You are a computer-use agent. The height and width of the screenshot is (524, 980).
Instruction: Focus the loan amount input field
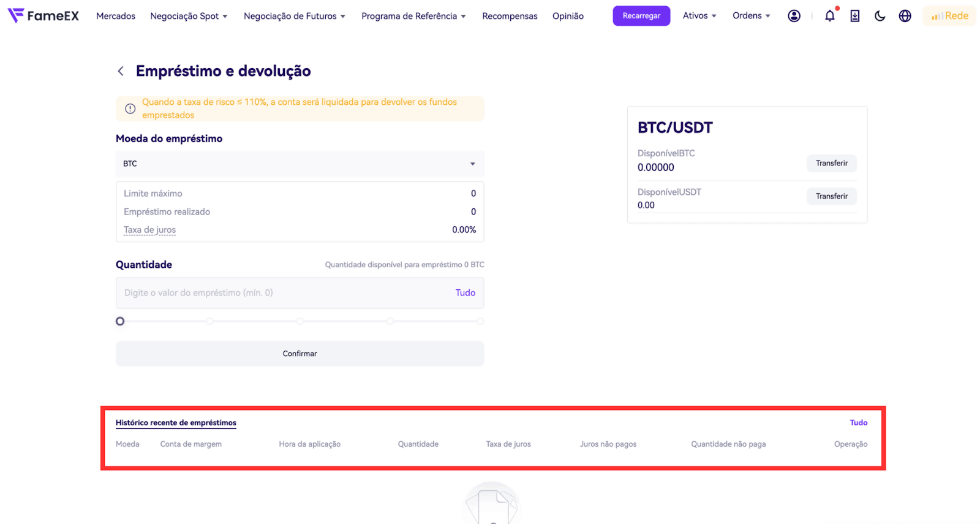click(282, 293)
